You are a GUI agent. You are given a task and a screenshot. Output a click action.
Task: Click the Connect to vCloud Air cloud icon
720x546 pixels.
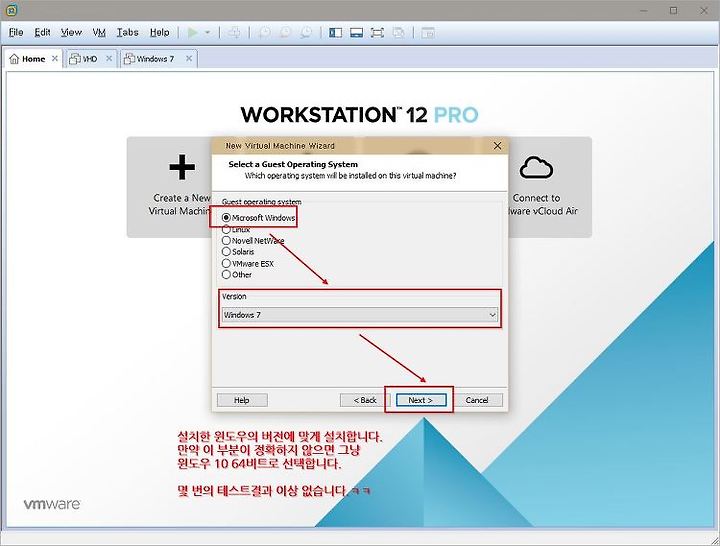(x=536, y=167)
